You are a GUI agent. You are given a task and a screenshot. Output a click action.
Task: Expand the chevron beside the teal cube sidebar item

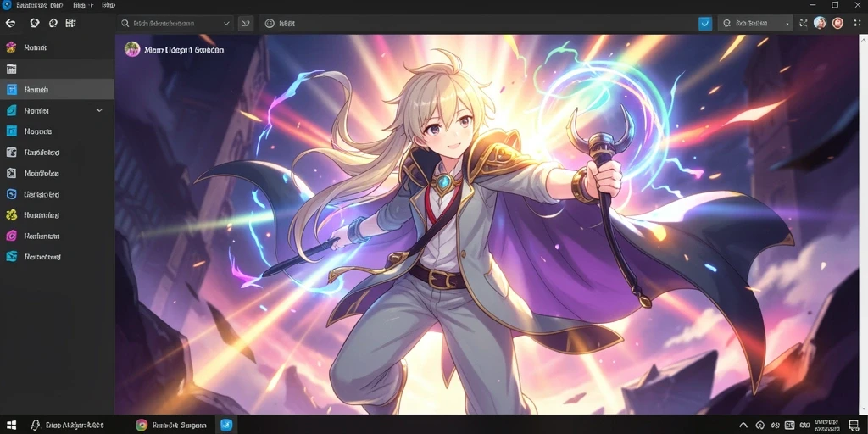[99, 110]
